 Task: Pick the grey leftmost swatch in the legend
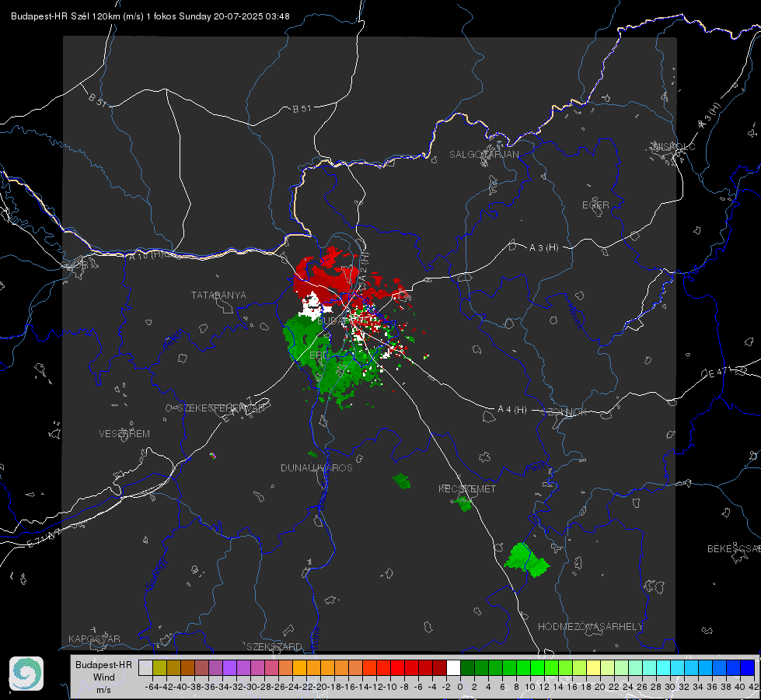click(x=145, y=667)
